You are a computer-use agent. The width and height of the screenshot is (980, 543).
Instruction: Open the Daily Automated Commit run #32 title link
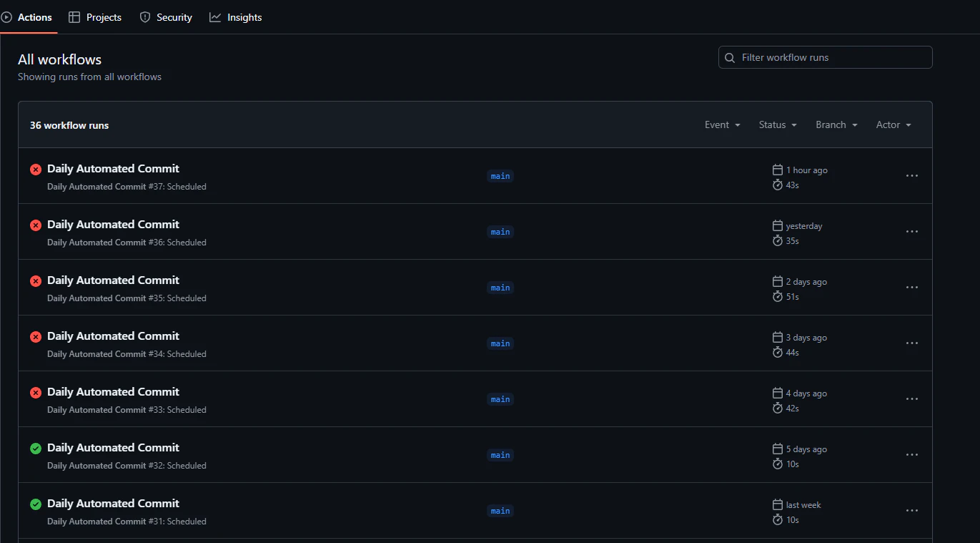click(x=113, y=448)
